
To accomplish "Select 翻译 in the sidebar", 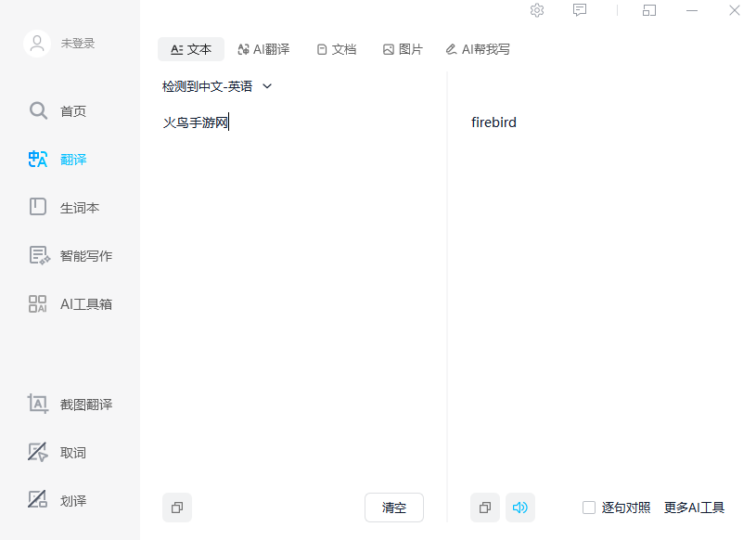I will click(58, 159).
